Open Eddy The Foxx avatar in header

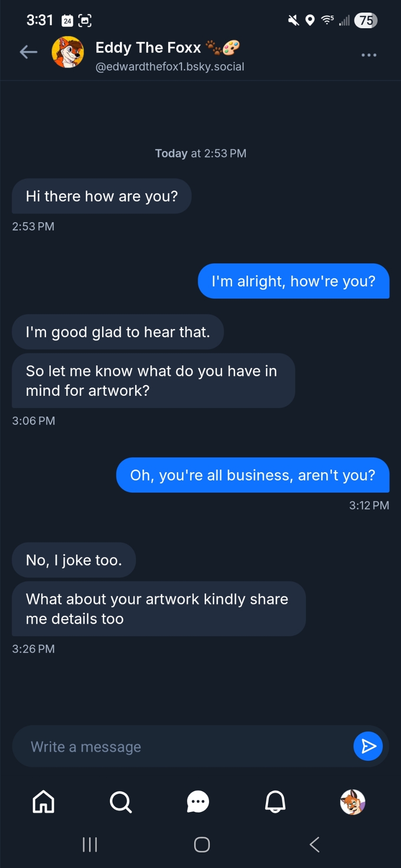(x=68, y=53)
